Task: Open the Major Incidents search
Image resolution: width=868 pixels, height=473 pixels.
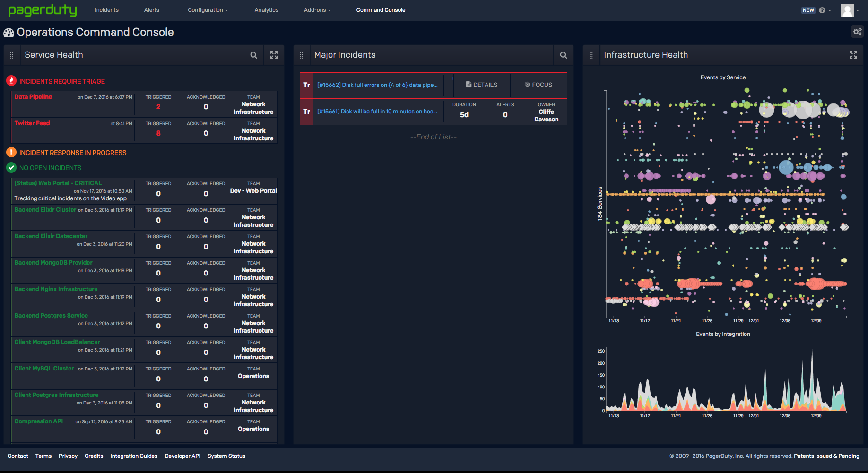Action: [563, 55]
